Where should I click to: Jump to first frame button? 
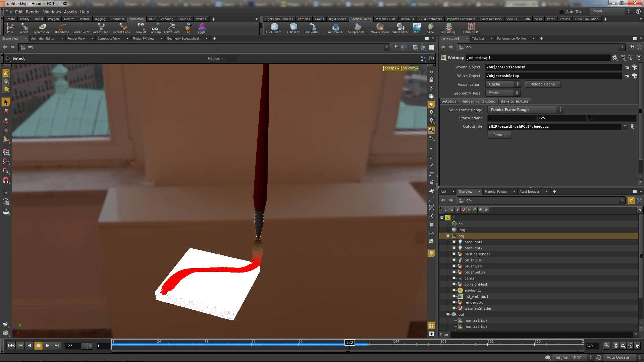click(11, 346)
